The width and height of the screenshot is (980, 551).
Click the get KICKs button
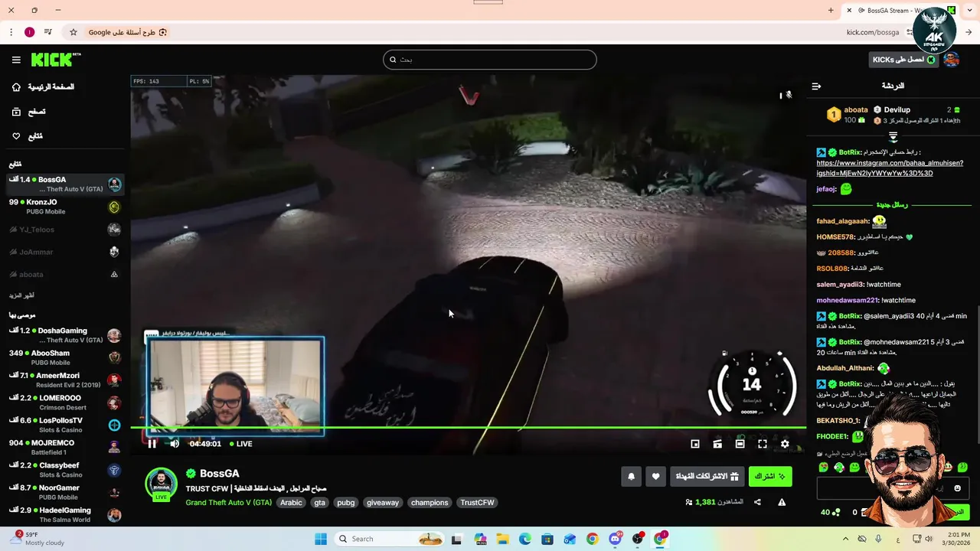click(x=903, y=60)
